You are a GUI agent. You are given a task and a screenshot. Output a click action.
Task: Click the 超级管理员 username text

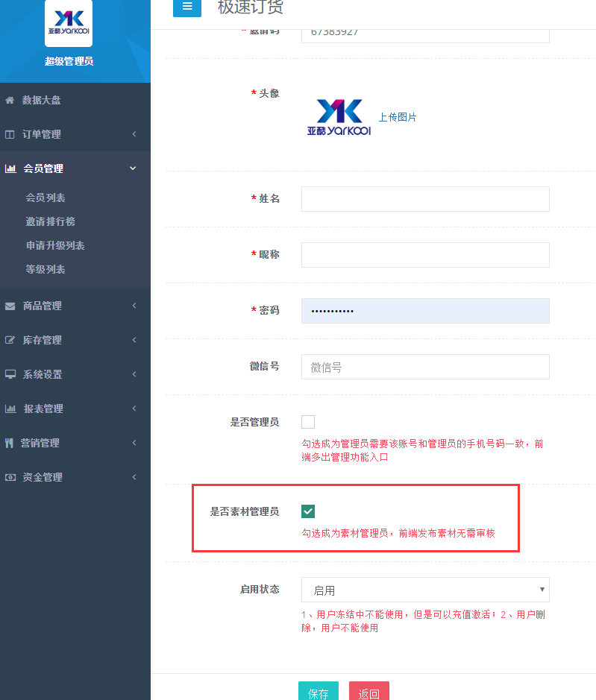tap(69, 61)
